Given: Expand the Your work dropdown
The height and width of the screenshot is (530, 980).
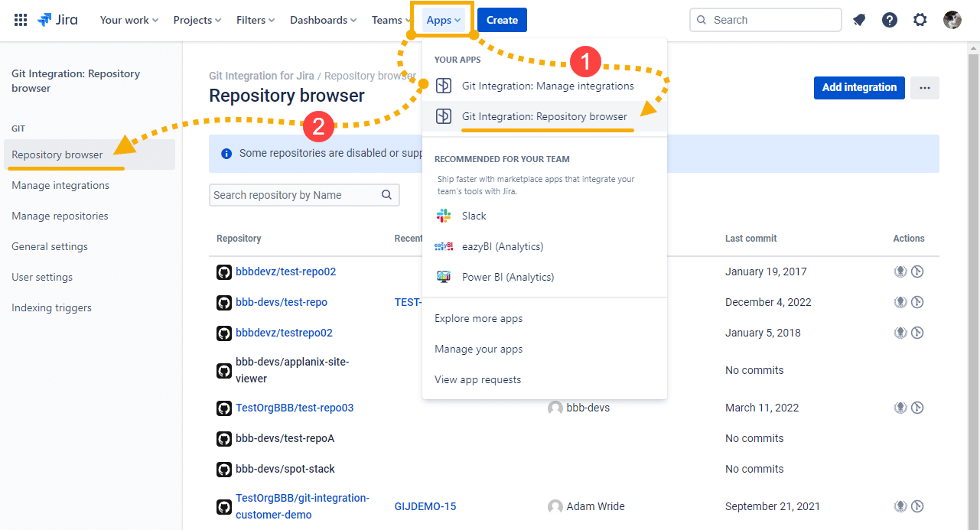Looking at the screenshot, I should click(x=129, y=20).
